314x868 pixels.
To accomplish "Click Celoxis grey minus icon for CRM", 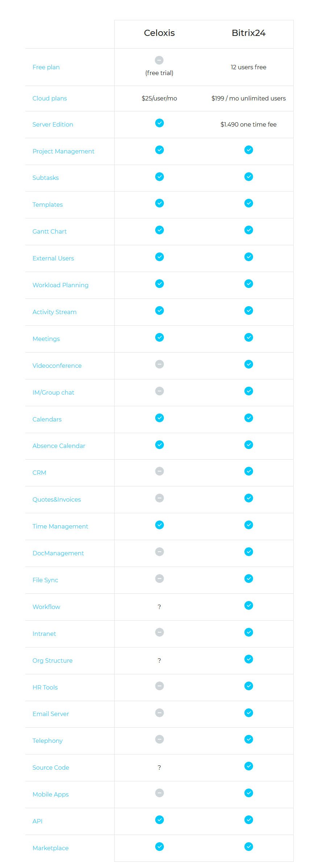I will 159,471.
